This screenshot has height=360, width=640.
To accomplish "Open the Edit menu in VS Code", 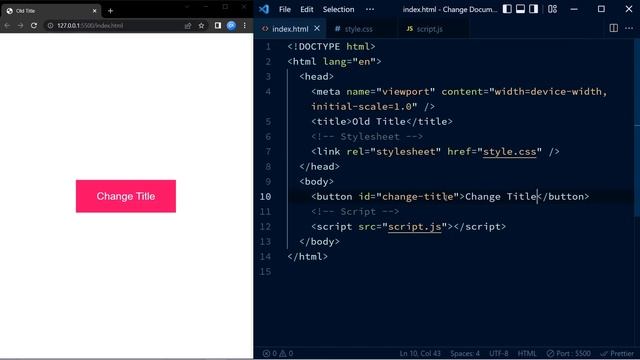I will (x=307, y=9).
